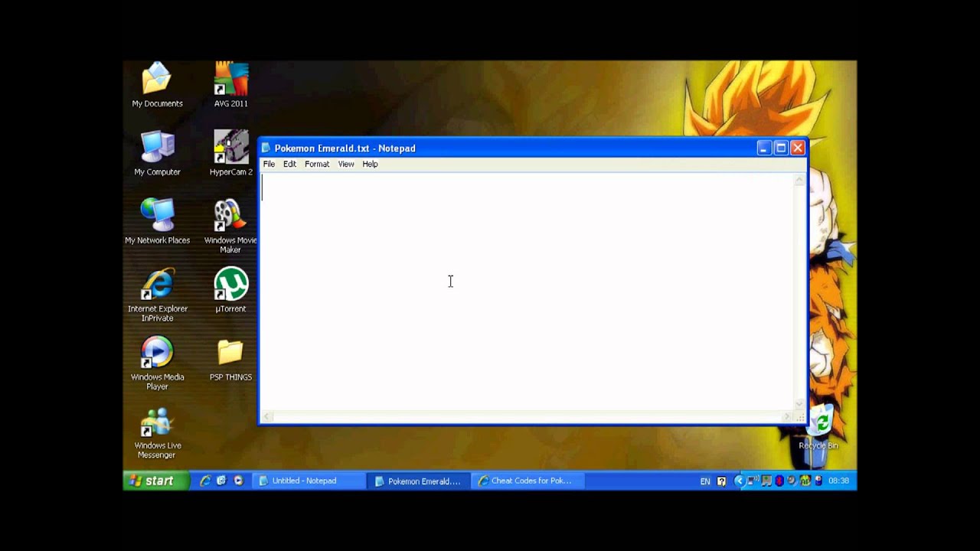Open the File menu in Notepad
The width and height of the screenshot is (980, 551).
[x=269, y=164]
